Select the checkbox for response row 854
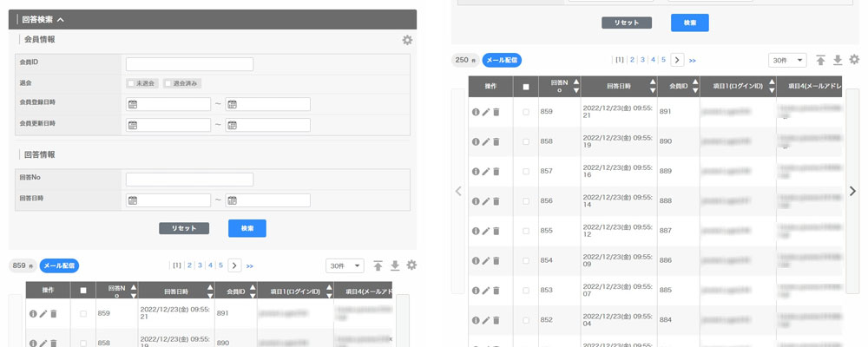Screen dimensions: 868x347 [x=525, y=261]
